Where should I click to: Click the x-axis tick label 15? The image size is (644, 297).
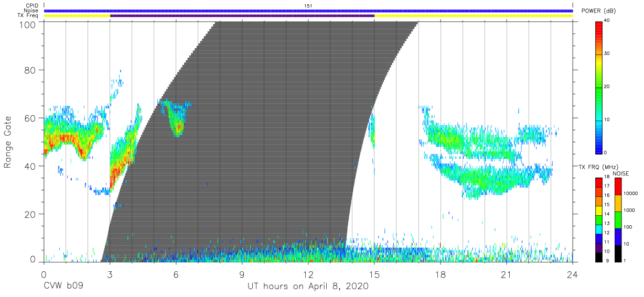pos(374,274)
